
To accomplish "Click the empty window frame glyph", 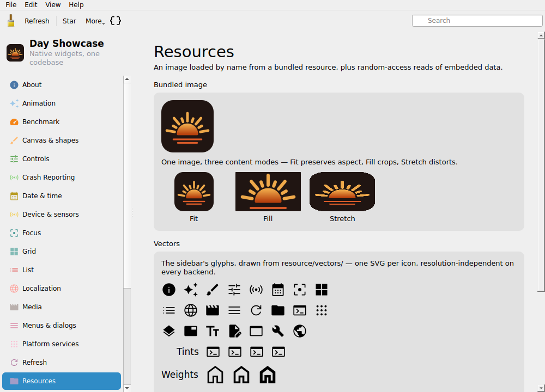I will pos(256,331).
